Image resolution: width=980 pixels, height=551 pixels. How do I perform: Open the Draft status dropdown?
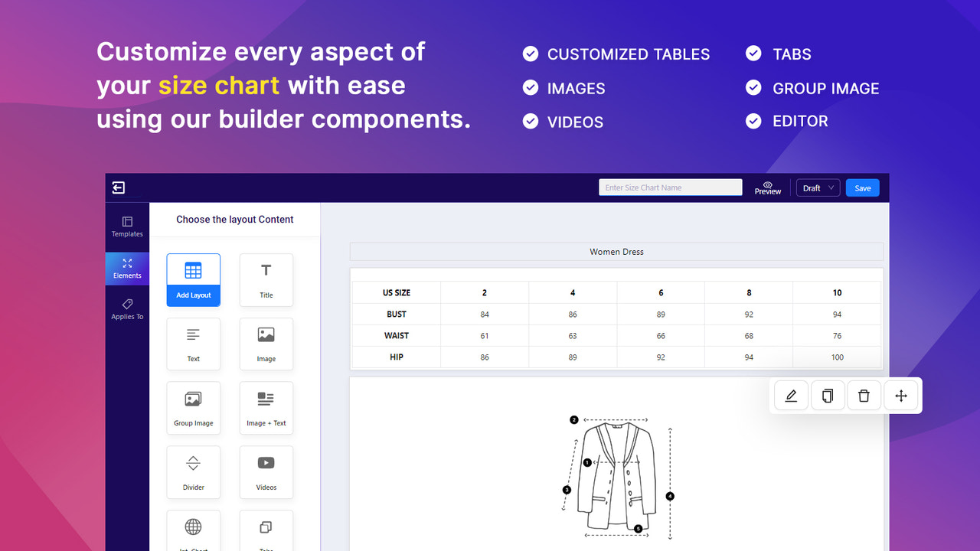pos(818,187)
